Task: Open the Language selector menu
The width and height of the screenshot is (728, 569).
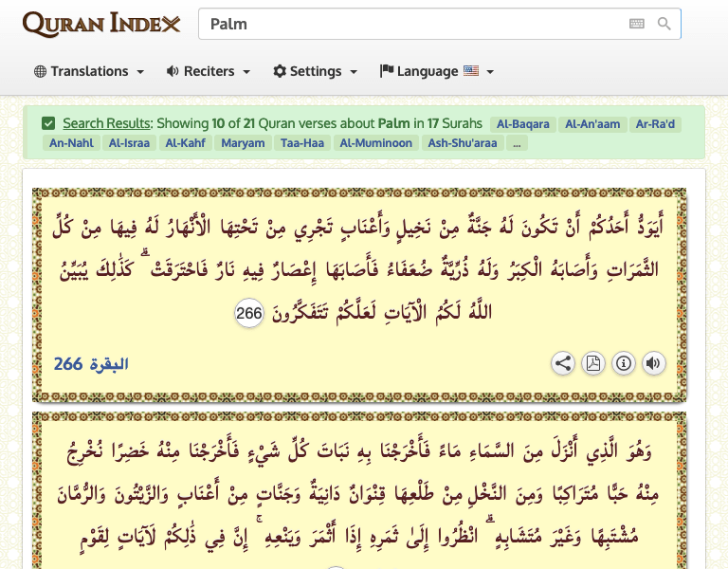Action: (436, 71)
